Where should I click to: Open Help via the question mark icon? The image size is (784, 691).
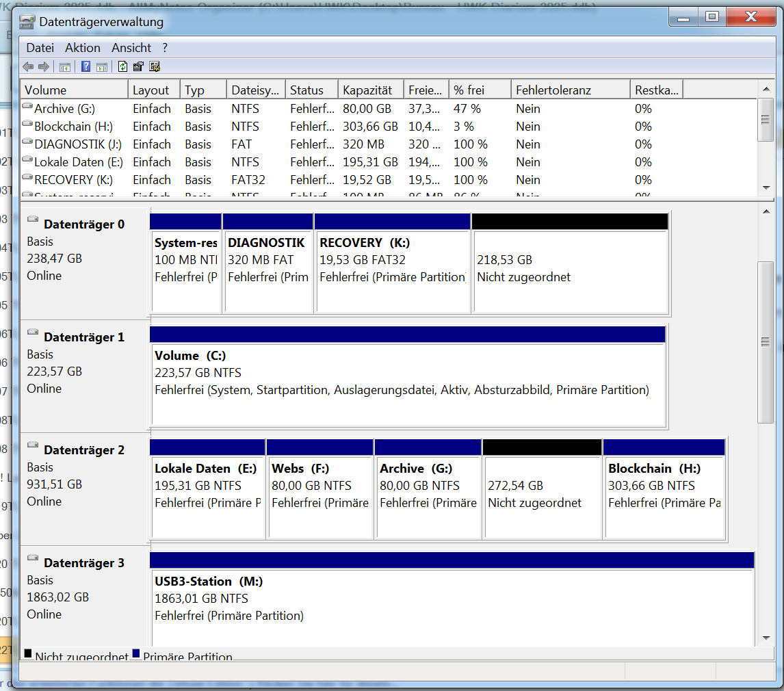86,66
